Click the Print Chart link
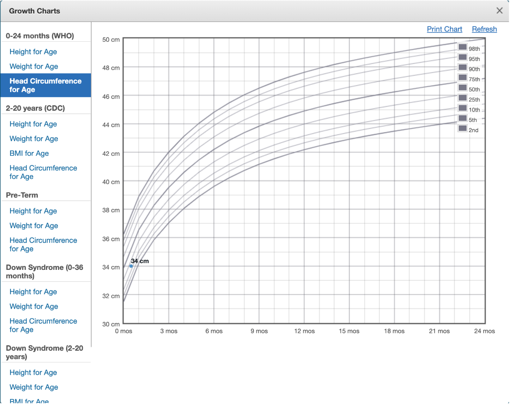532x405 pixels. click(x=444, y=29)
